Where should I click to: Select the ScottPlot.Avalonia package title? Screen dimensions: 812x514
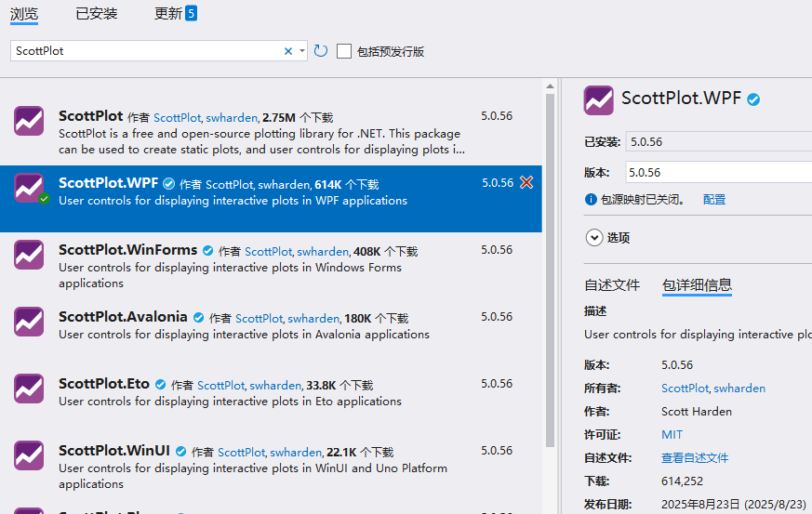[123, 317]
